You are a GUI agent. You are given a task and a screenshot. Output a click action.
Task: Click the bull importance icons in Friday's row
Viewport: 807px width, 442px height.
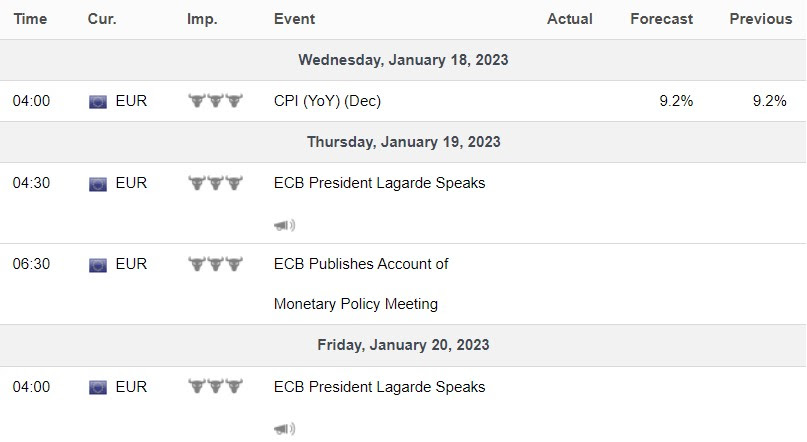(x=216, y=387)
